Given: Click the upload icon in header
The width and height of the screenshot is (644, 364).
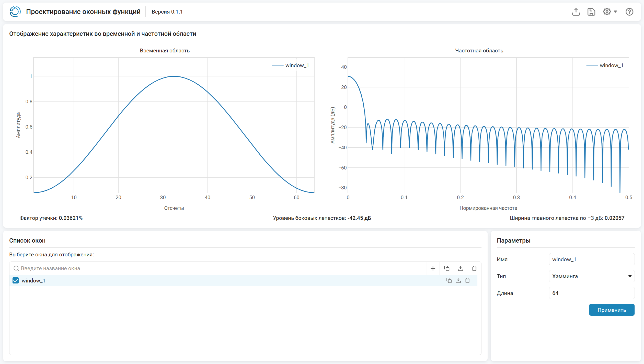Looking at the screenshot, I should click(576, 12).
